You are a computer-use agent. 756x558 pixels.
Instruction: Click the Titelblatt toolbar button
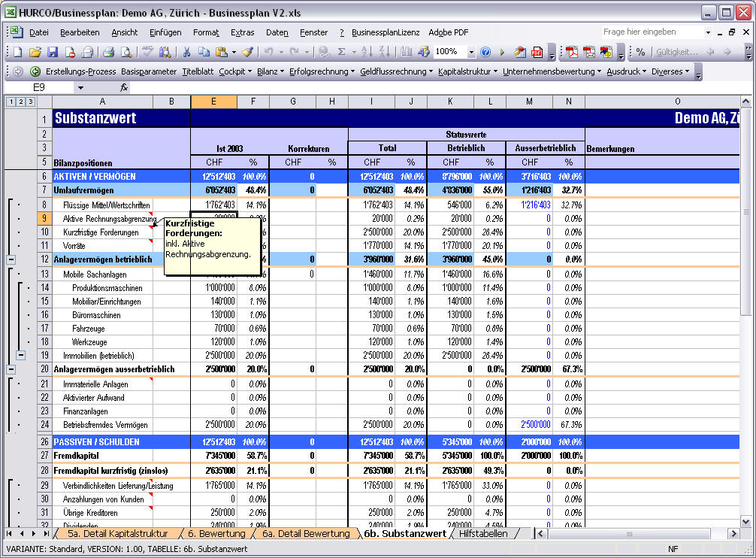click(198, 71)
